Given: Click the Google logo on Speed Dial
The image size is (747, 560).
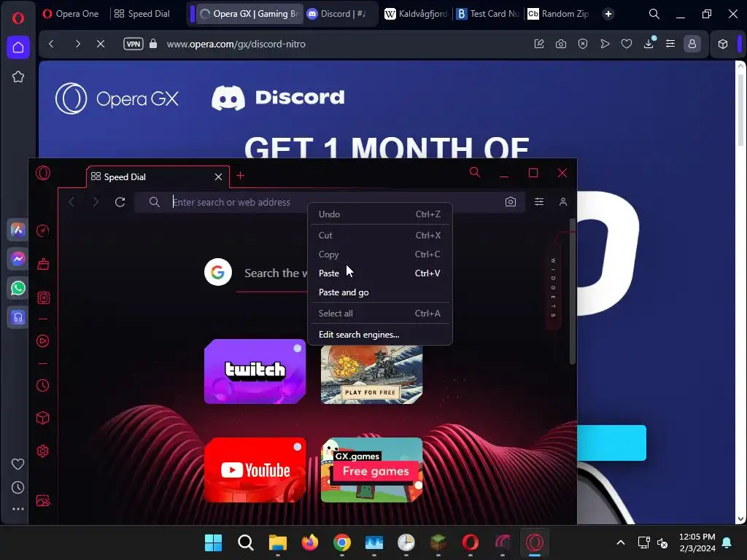Looking at the screenshot, I should [x=217, y=273].
